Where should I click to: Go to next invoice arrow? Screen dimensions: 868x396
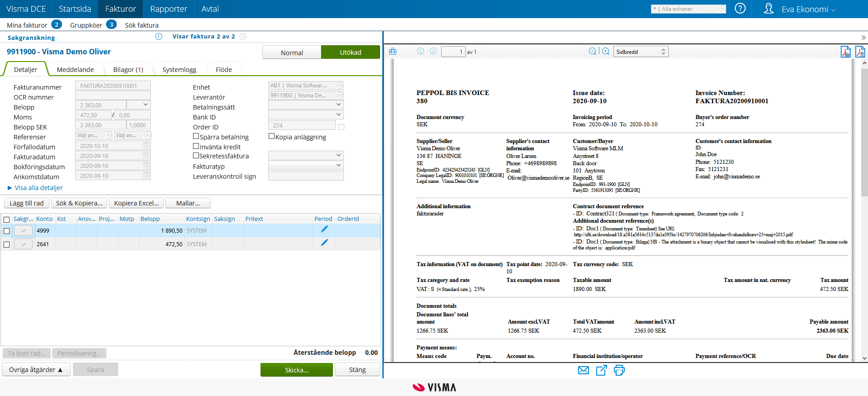[243, 37]
